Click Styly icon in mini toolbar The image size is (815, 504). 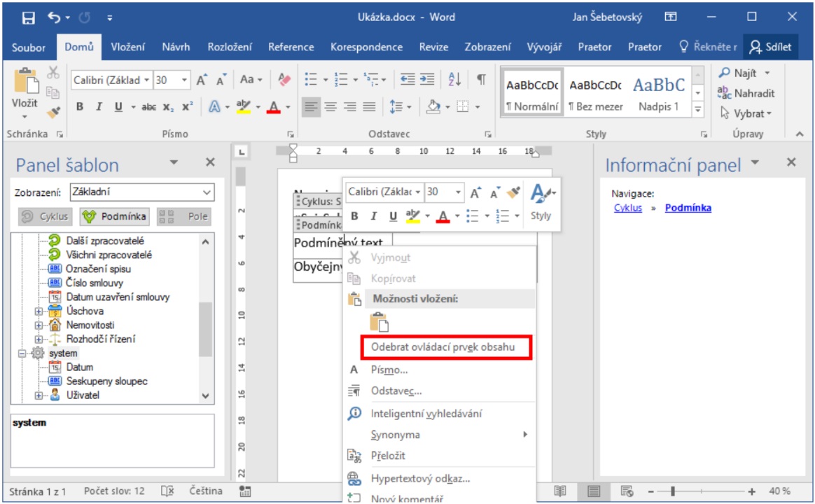click(x=541, y=202)
